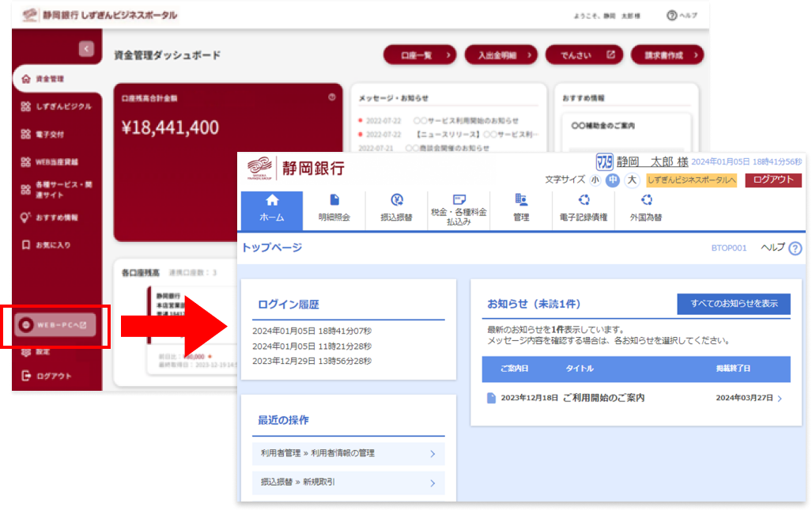
Task: Open the 商談会開催のお知らせ message
Action: click(x=424, y=148)
